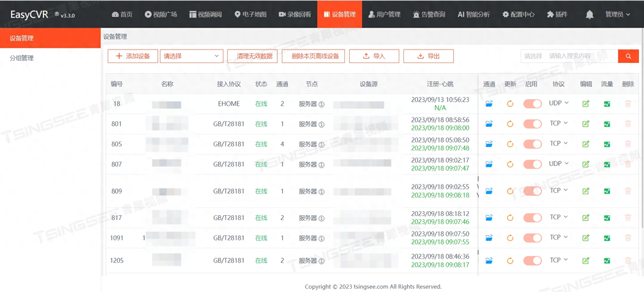This screenshot has height=292, width=644.
Task: Delete device 18 with trash icon
Action: [628, 104]
